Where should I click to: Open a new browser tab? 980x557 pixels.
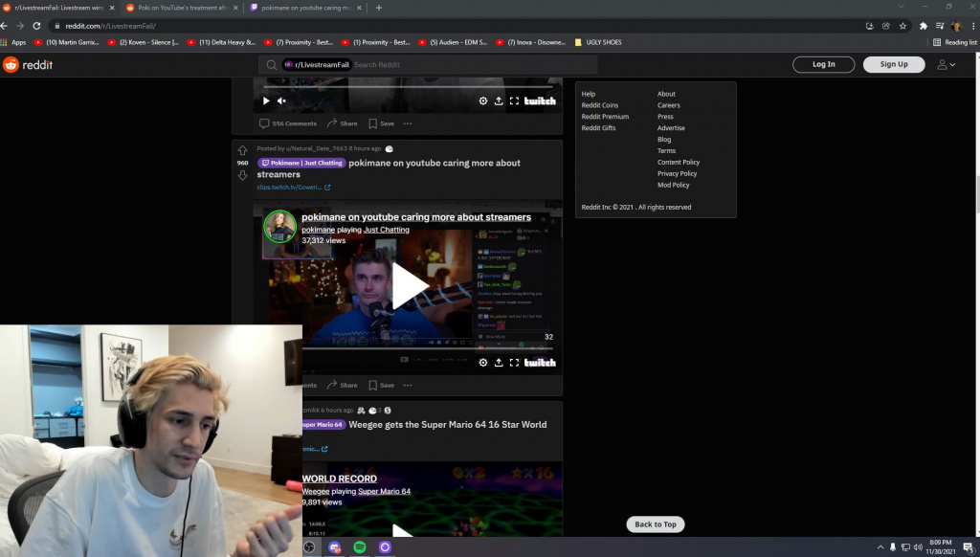coord(379,8)
